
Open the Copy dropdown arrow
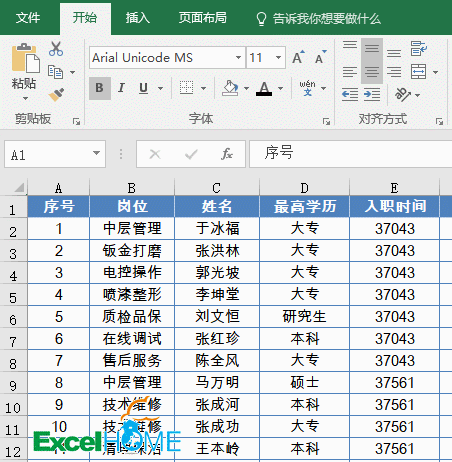72,72
